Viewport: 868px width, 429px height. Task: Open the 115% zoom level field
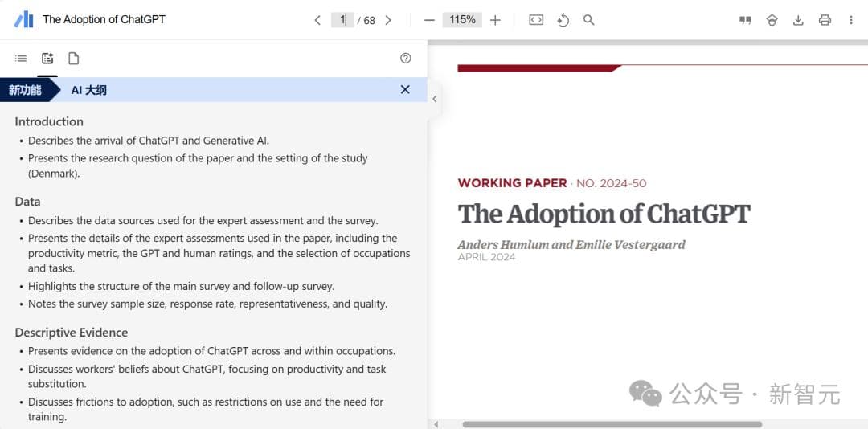462,20
